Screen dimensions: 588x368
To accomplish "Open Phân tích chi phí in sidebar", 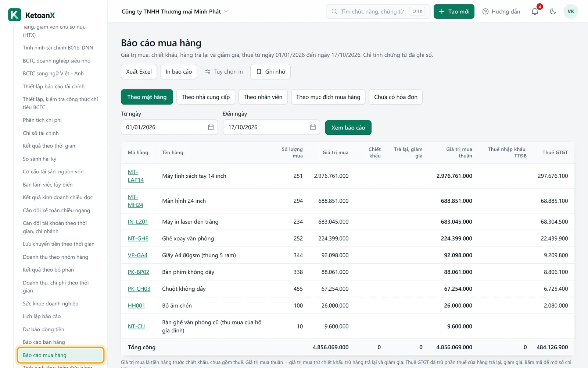I will [x=42, y=120].
